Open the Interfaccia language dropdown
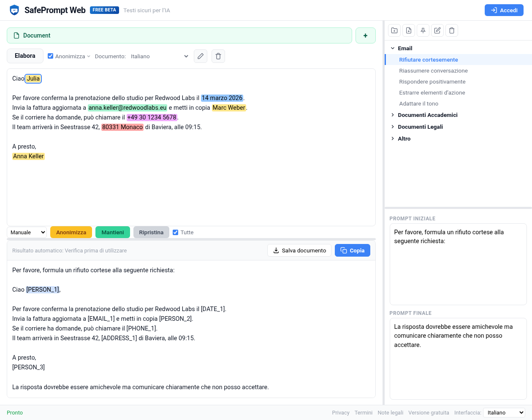This screenshot has width=532, height=420. pyautogui.click(x=504, y=412)
